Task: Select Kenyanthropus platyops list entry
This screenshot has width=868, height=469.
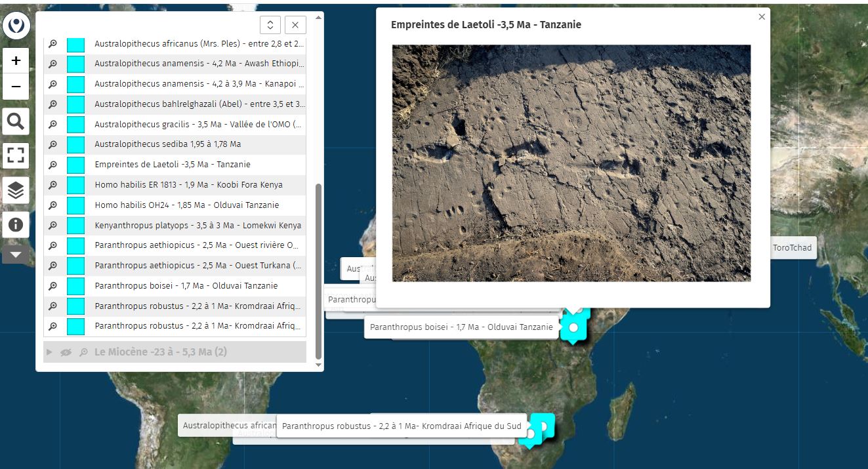Action: [x=197, y=225]
